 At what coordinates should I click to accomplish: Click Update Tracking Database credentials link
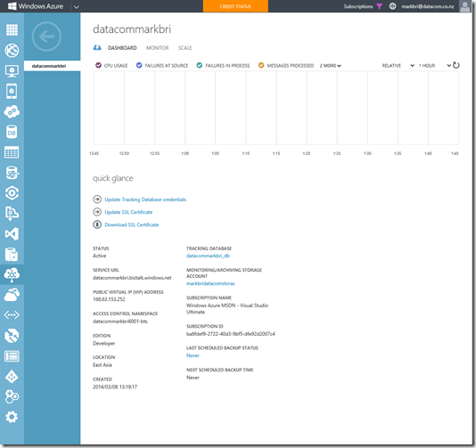tap(145, 200)
